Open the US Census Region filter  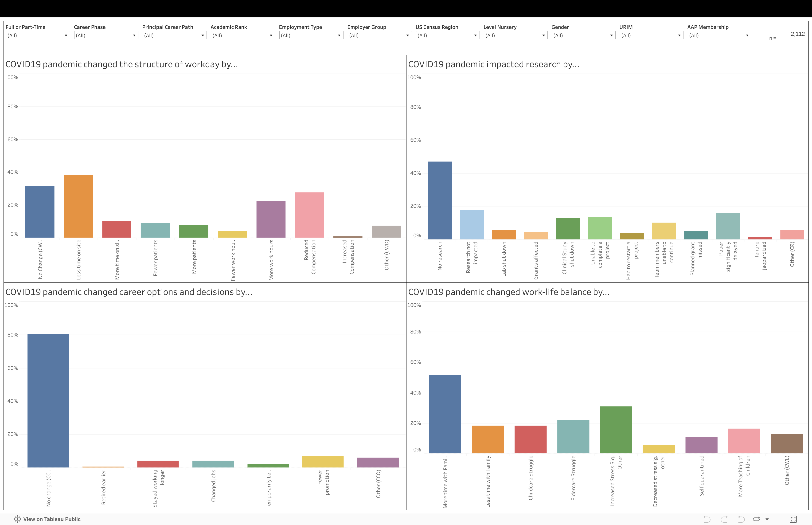(447, 35)
